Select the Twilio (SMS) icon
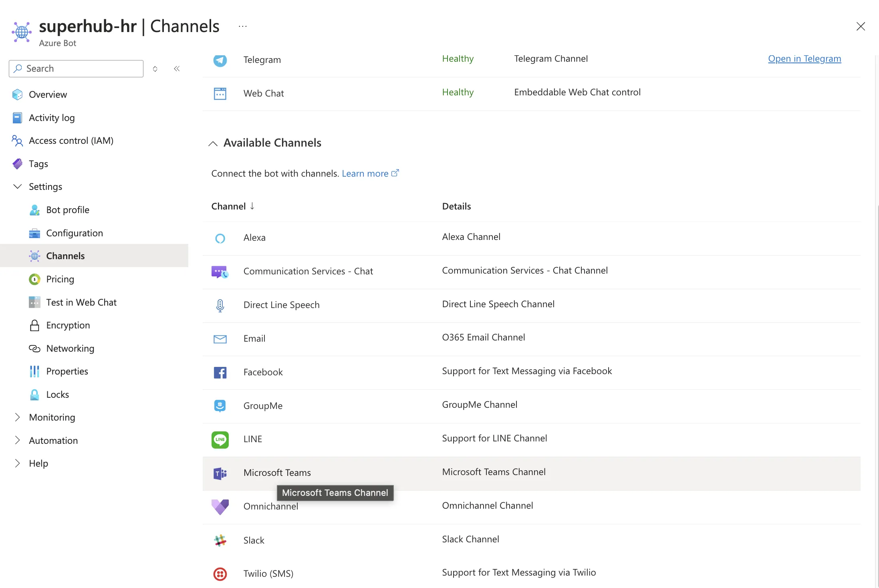Viewport: 879px width, 588px height. point(220,574)
